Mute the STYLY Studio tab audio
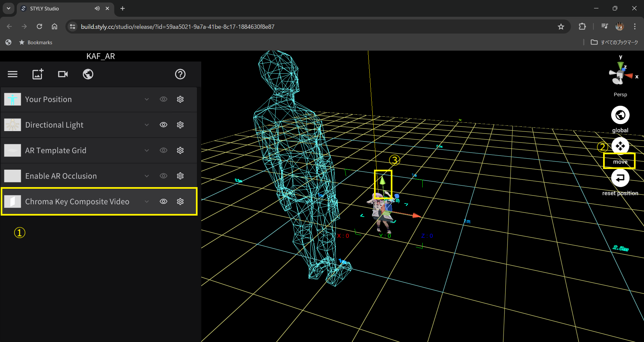The height and width of the screenshot is (342, 644). pyautogui.click(x=97, y=8)
